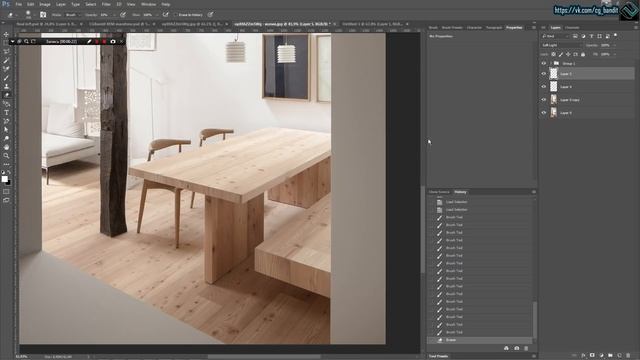Open the layer Kind filter dropdown
The image size is (640, 360).
[555, 36]
